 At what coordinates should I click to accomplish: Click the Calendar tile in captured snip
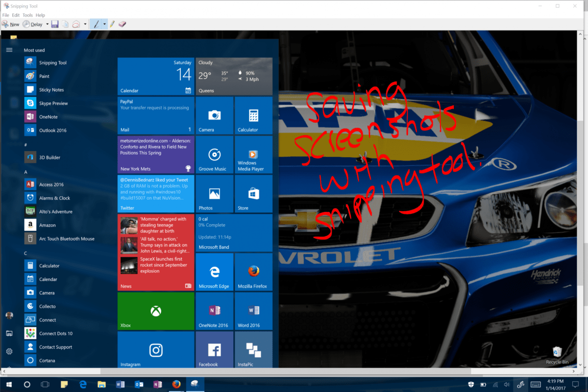tap(156, 76)
